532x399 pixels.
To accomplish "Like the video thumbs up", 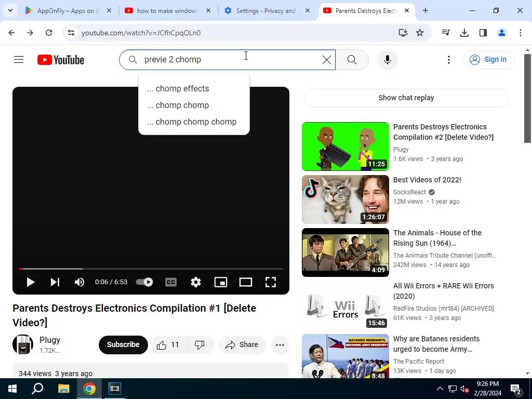I will click(168, 345).
